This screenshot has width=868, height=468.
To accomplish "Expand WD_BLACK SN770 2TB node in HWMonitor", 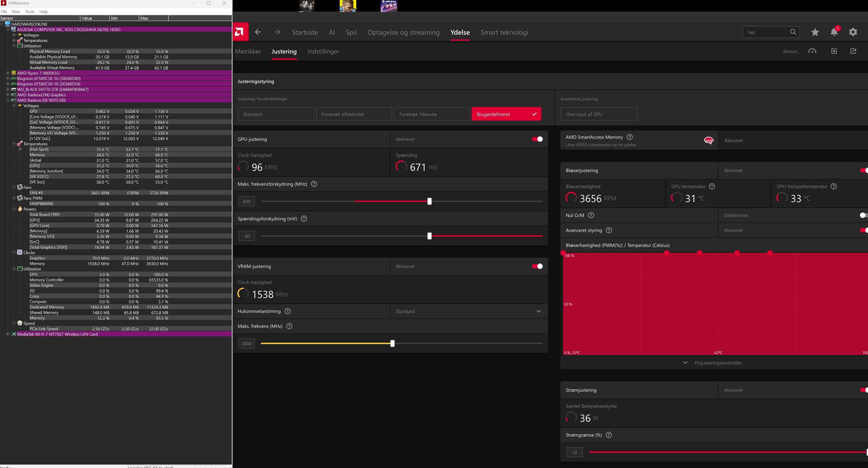I will click(8, 89).
